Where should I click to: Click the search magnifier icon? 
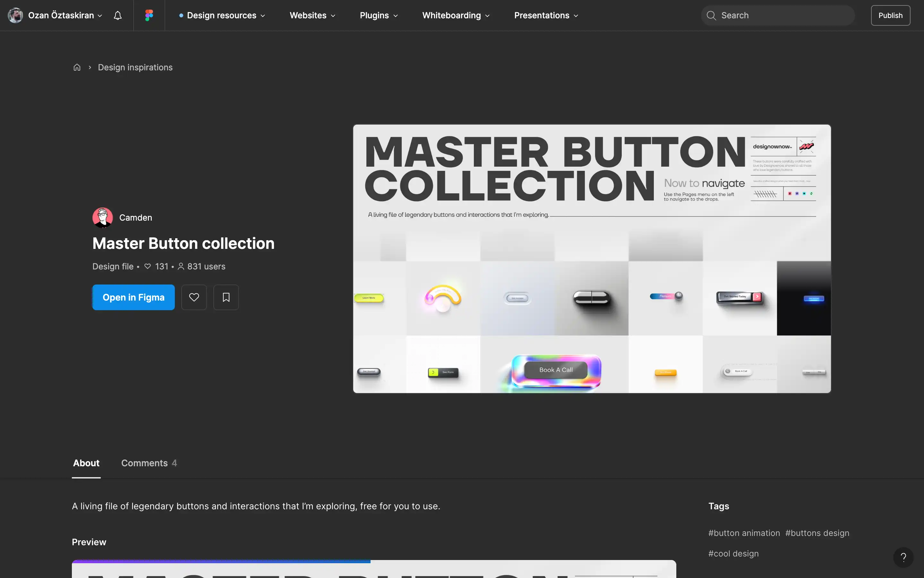point(711,15)
